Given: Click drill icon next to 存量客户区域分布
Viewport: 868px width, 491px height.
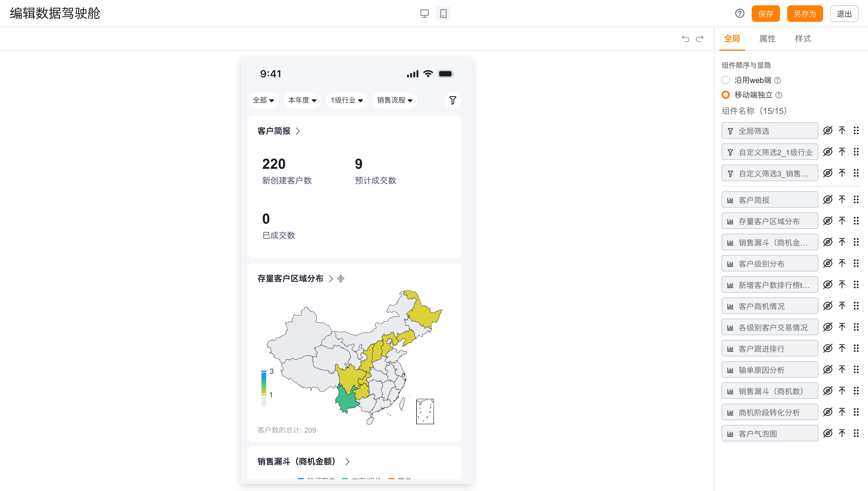Looking at the screenshot, I should click(341, 279).
